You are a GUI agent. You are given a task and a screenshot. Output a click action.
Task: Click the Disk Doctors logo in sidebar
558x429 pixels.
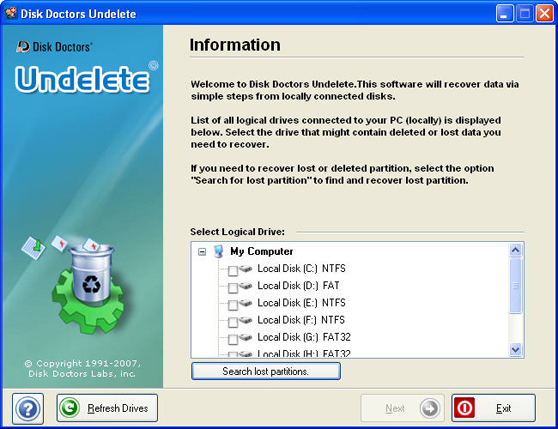coord(54,47)
